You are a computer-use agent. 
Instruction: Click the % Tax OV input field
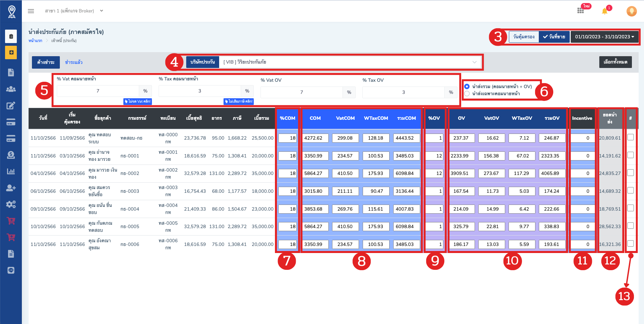tap(403, 92)
